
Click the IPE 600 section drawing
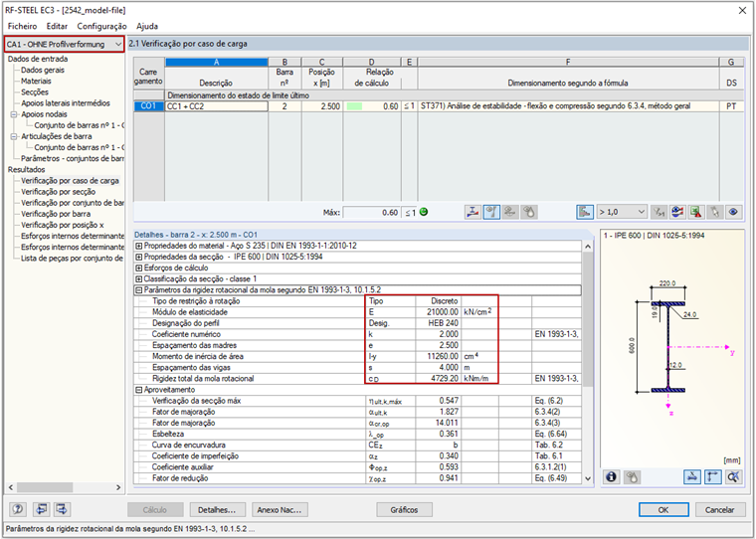coord(668,346)
